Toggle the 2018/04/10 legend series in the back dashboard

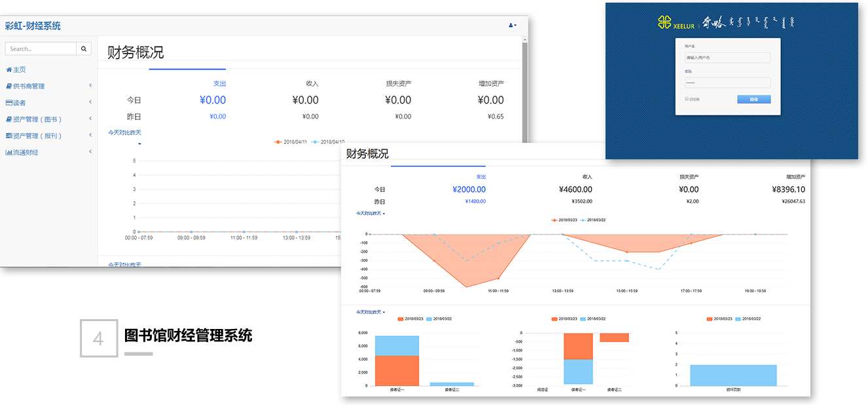click(x=327, y=142)
